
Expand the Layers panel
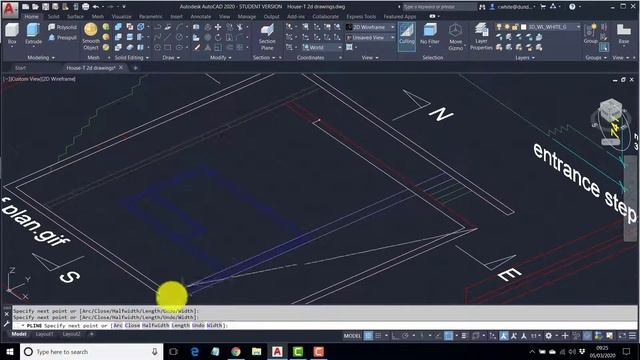[x=525, y=58]
